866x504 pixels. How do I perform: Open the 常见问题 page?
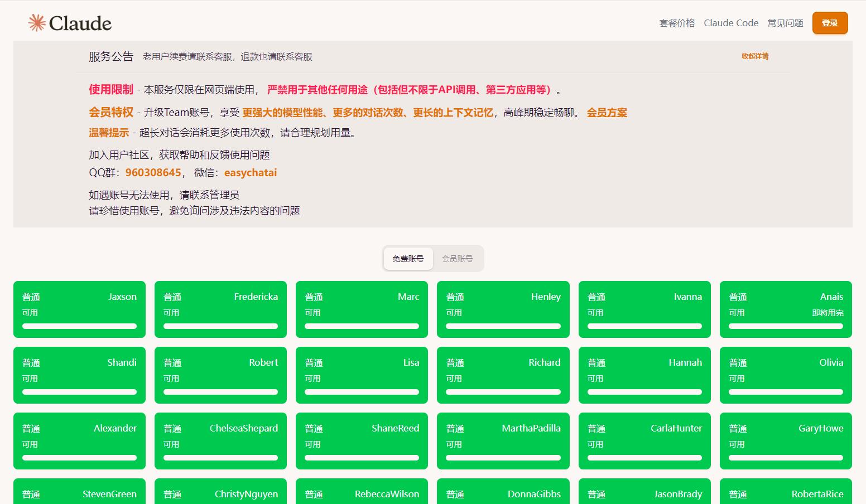[x=785, y=23]
